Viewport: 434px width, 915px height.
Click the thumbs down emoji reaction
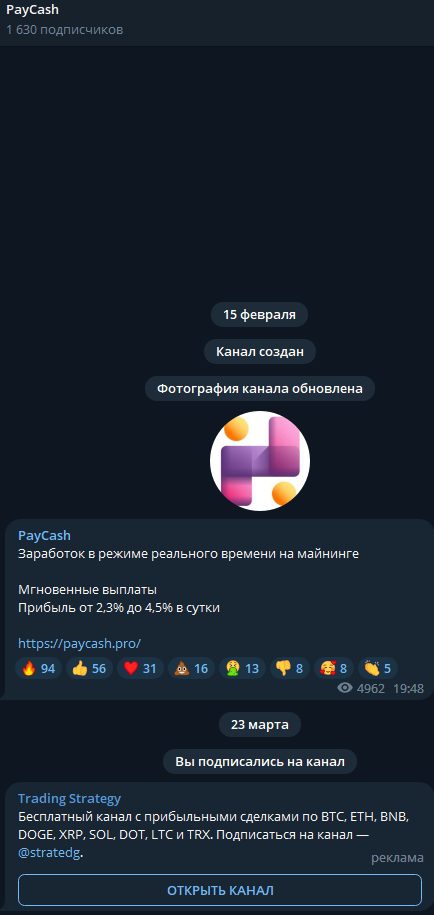click(x=289, y=668)
